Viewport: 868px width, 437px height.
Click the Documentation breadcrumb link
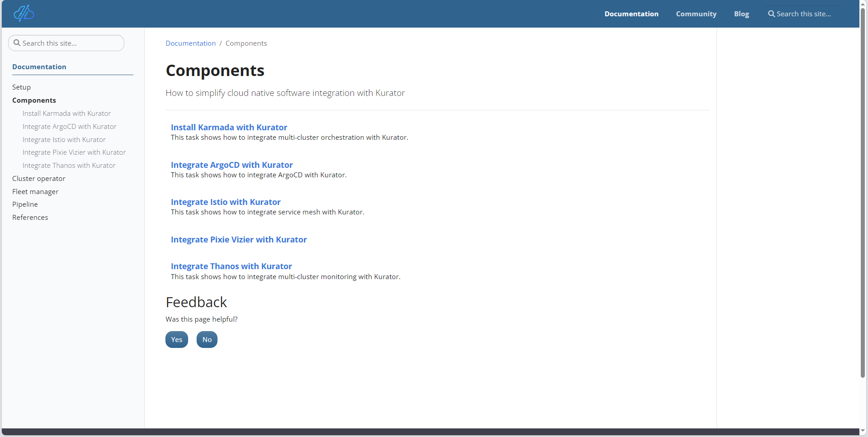pyautogui.click(x=191, y=43)
